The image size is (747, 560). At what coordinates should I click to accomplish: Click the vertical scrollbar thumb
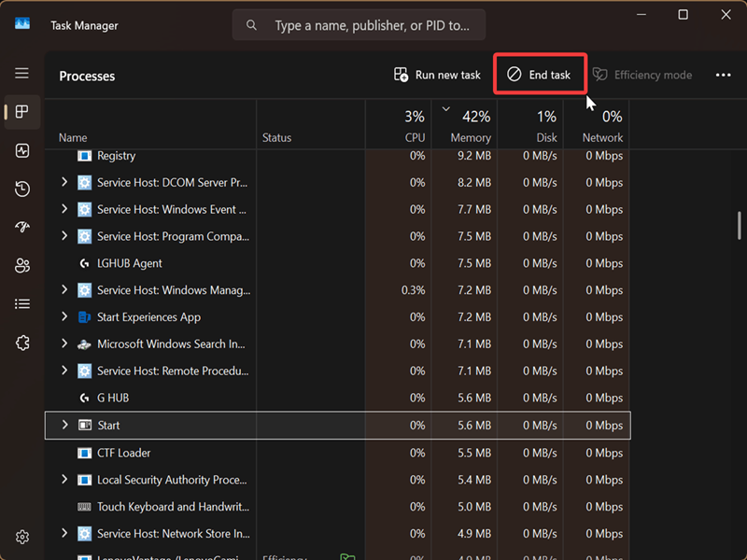tap(739, 226)
